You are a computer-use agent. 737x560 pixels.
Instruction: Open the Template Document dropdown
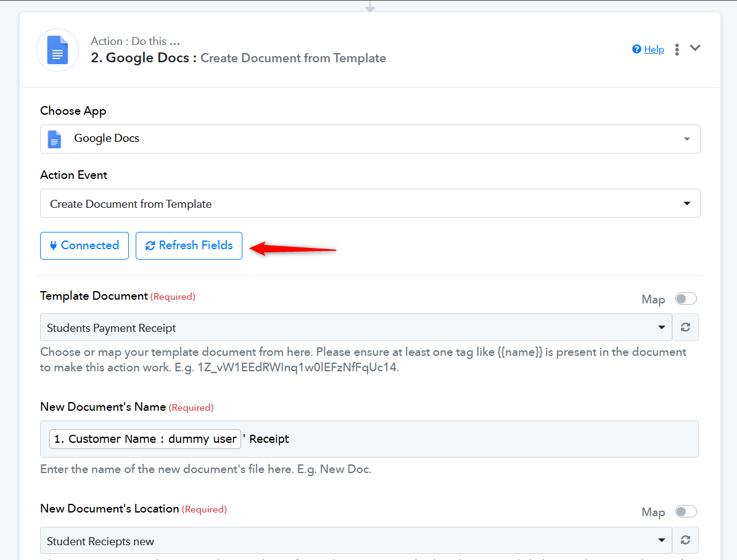(x=356, y=327)
